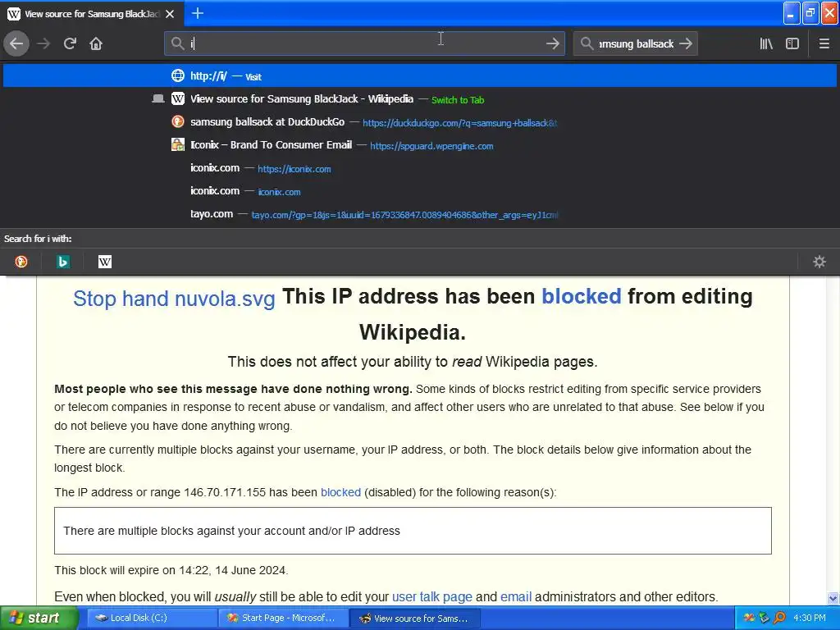Click the Iconix favicon in suggestion row
The height and width of the screenshot is (630, 840).
coord(178,144)
